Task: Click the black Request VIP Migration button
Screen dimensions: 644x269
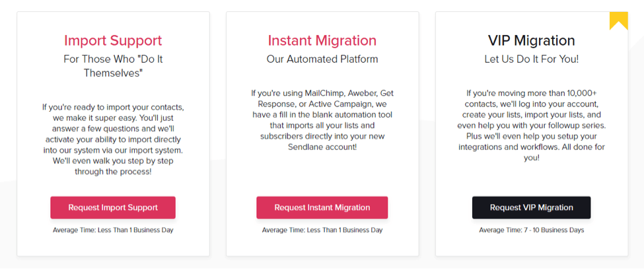Action: pos(532,208)
